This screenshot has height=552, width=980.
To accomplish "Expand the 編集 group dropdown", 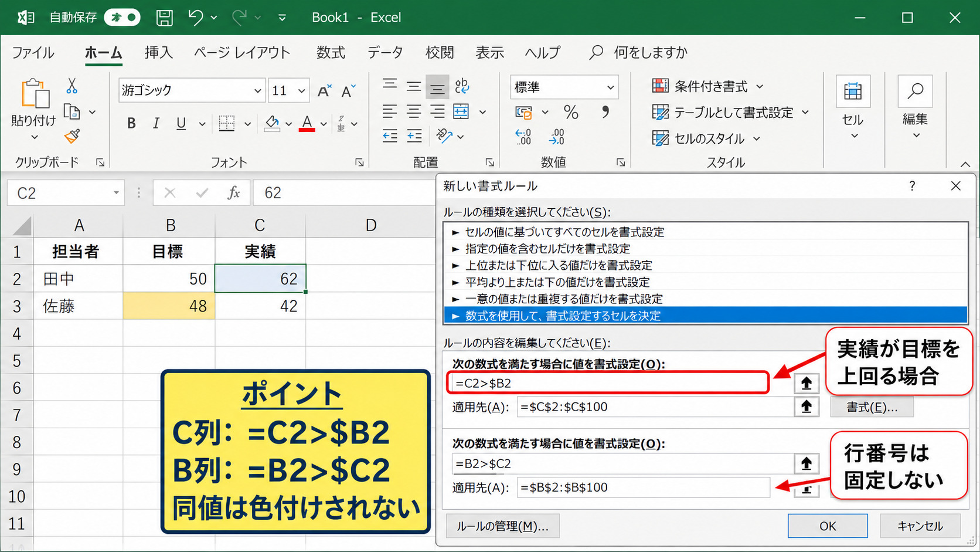I will (x=917, y=136).
